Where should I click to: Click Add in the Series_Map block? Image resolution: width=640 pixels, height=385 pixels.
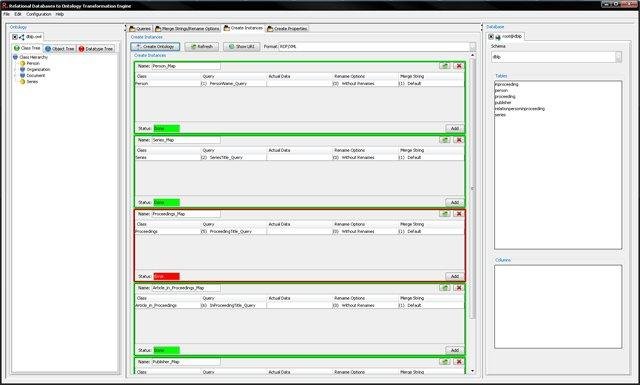pyautogui.click(x=455, y=202)
